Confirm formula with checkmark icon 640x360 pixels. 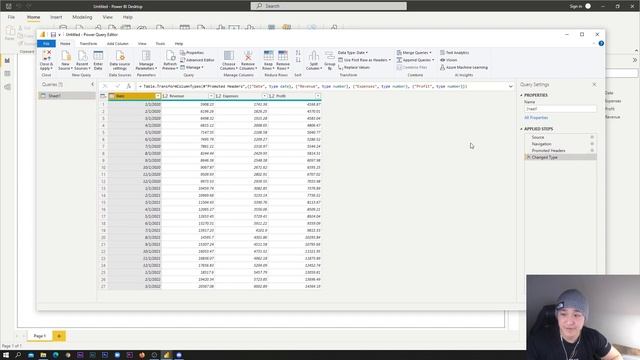[117, 87]
